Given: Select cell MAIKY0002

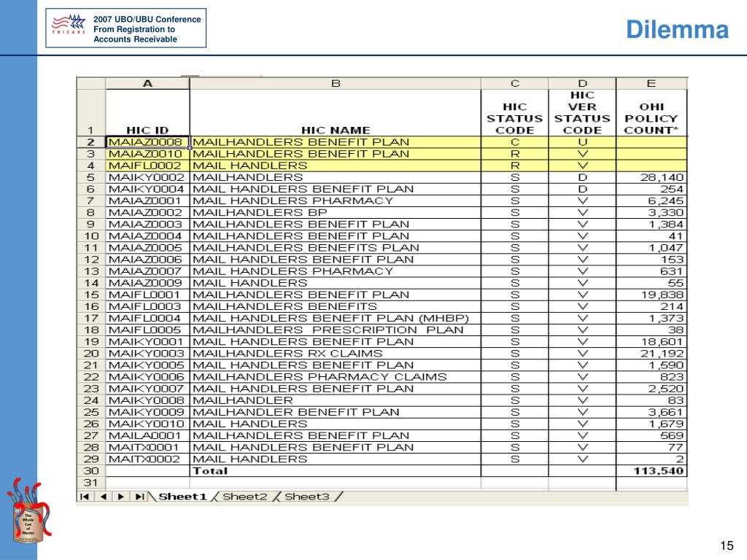Looking at the screenshot, I should coord(147,177).
